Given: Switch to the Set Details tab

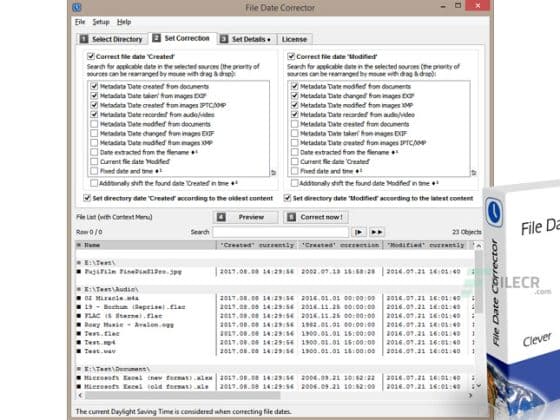Looking at the screenshot, I should click(247, 39).
